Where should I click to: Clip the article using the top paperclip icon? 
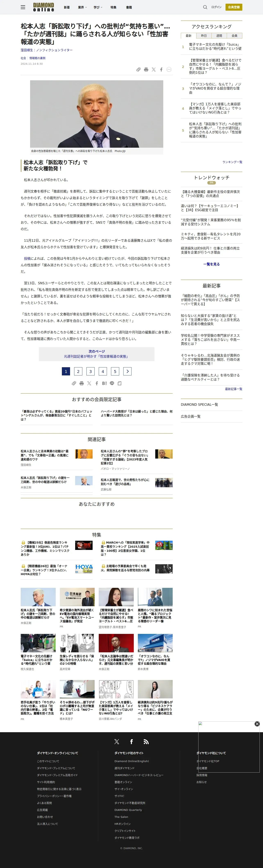(138, 69)
